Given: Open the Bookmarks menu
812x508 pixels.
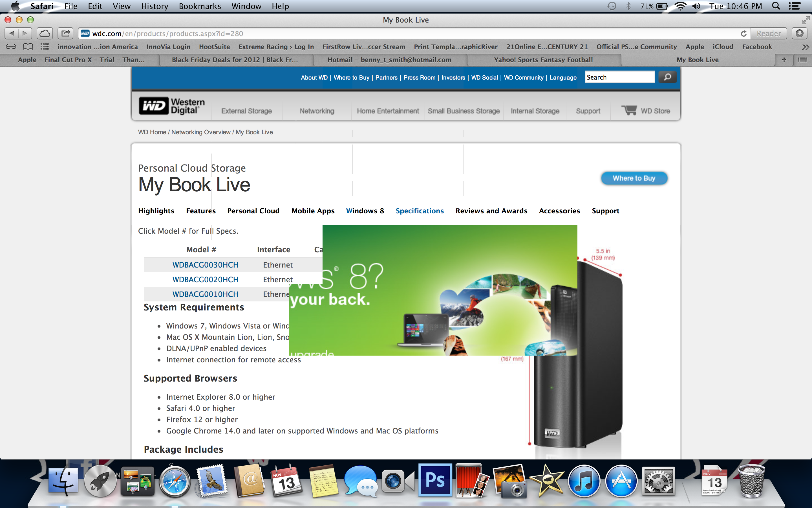Looking at the screenshot, I should [200, 6].
